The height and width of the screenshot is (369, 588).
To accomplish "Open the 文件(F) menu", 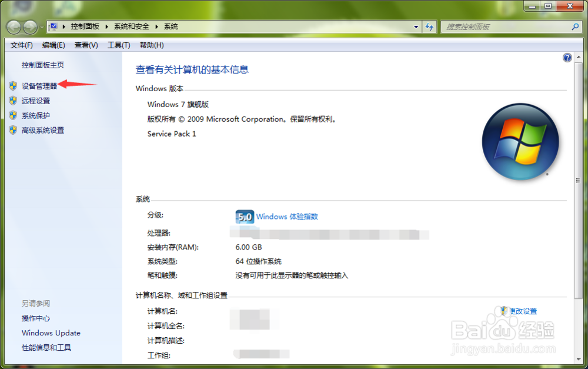I will point(21,45).
